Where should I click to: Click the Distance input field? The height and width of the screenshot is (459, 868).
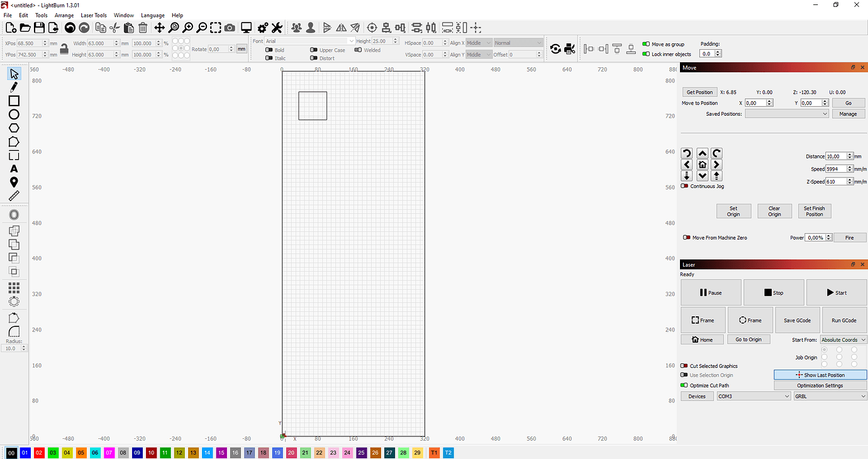click(x=836, y=156)
